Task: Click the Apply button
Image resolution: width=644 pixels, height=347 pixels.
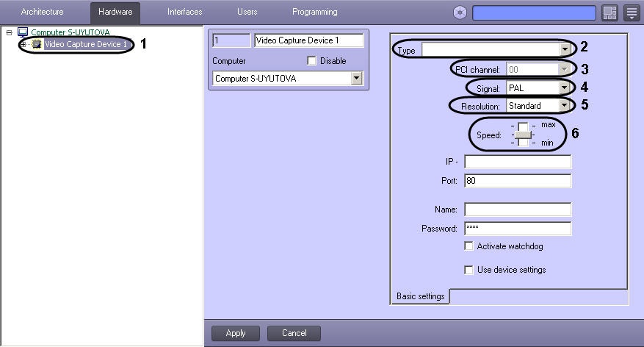Action: pyautogui.click(x=236, y=333)
